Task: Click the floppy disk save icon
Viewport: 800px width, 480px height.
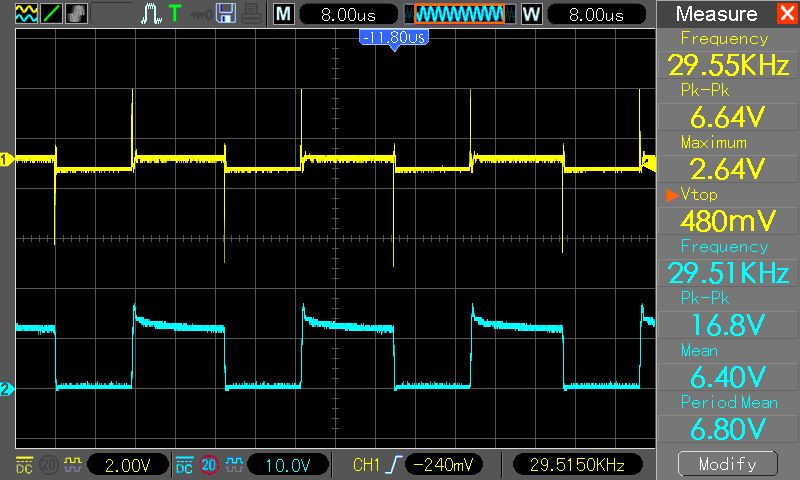Action: click(225, 14)
